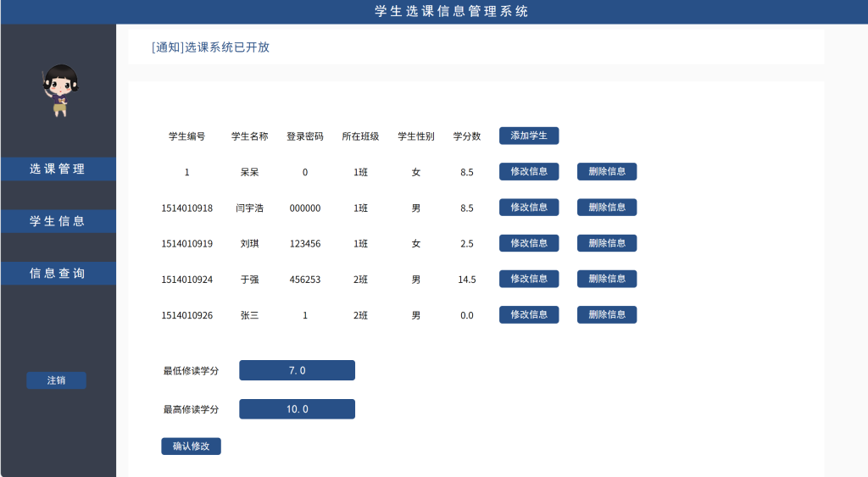Screen dimensions: 868x477
Task: Click student ID 1514010926
Action: click(x=187, y=315)
